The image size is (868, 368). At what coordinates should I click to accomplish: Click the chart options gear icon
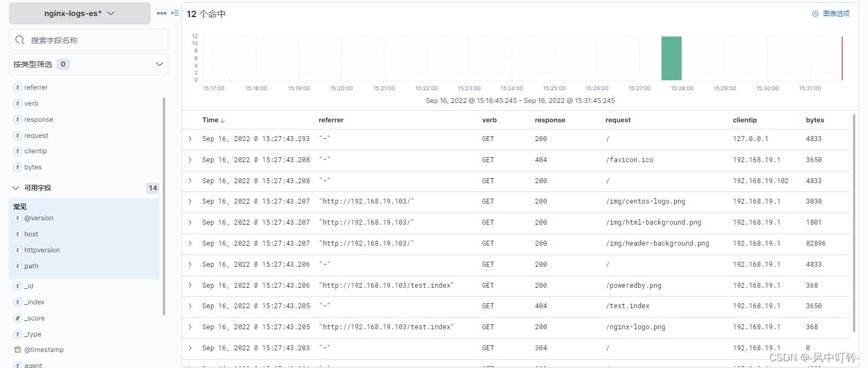tap(815, 14)
